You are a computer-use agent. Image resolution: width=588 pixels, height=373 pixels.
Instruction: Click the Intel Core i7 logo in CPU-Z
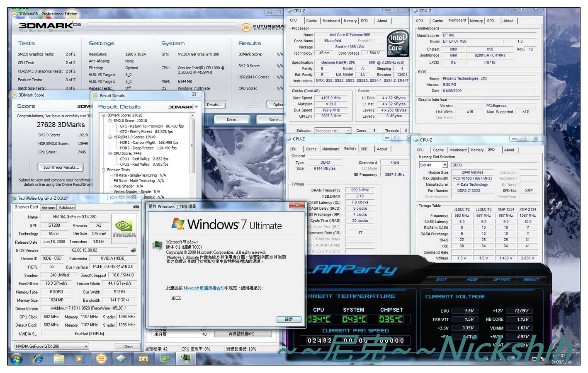tap(397, 44)
